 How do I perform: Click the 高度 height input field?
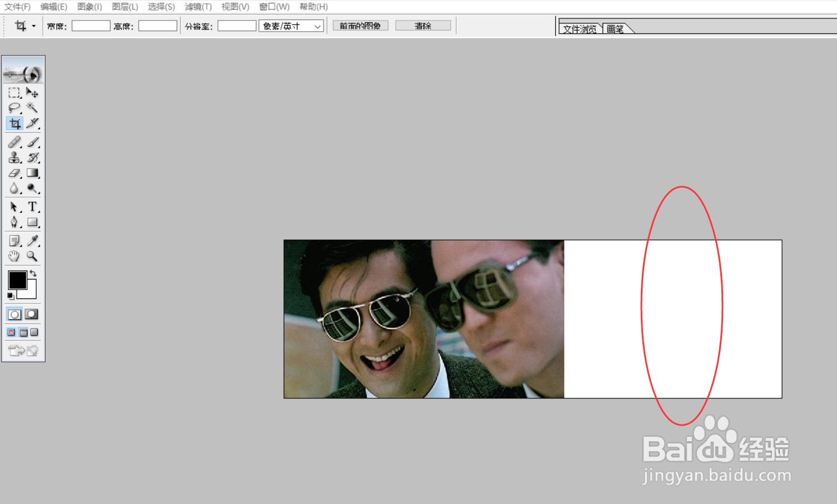pyautogui.click(x=158, y=26)
